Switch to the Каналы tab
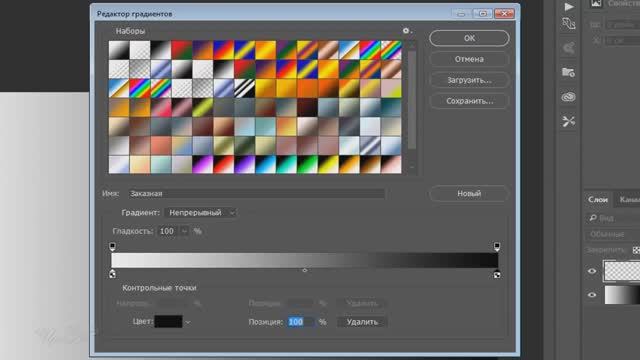The image size is (640, 360). [629, 200]
